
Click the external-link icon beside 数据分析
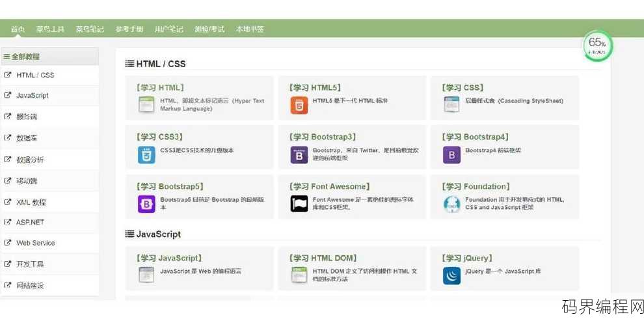[x=7, y=159]
